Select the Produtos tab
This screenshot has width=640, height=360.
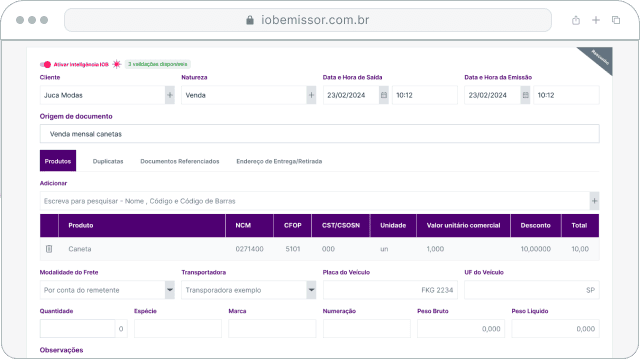click(58, 161)
